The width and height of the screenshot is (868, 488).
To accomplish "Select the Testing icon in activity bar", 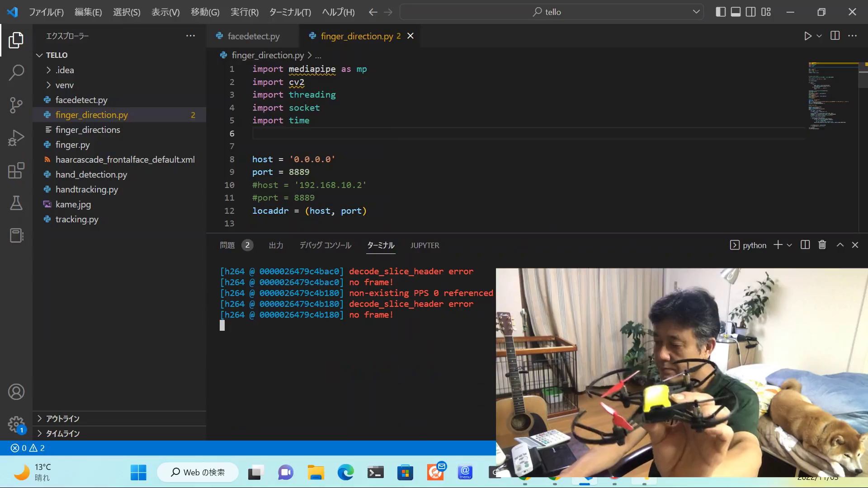I will point(16,203).
